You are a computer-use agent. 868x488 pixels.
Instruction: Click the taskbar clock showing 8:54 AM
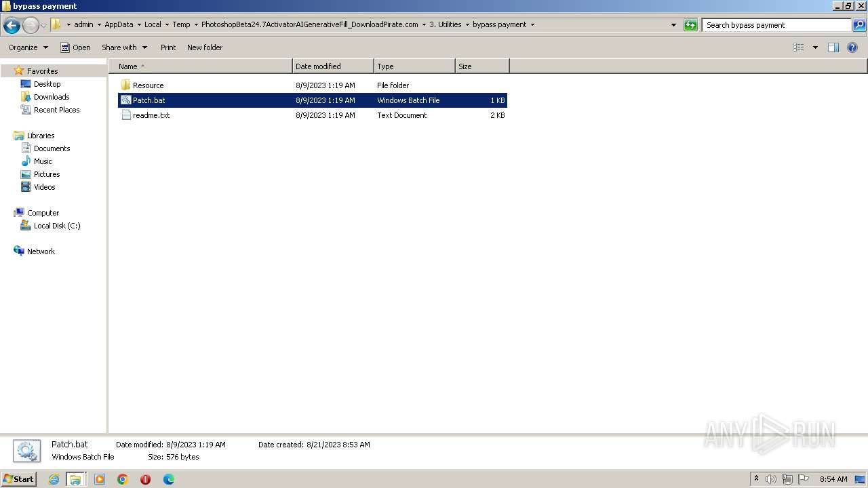click(x=833, y=479)
